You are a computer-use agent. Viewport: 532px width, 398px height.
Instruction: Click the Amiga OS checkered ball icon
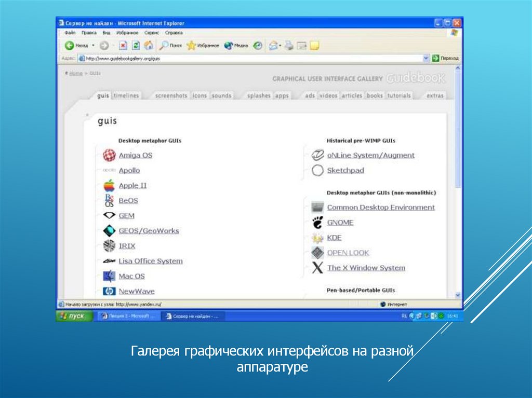click(109, 155)
